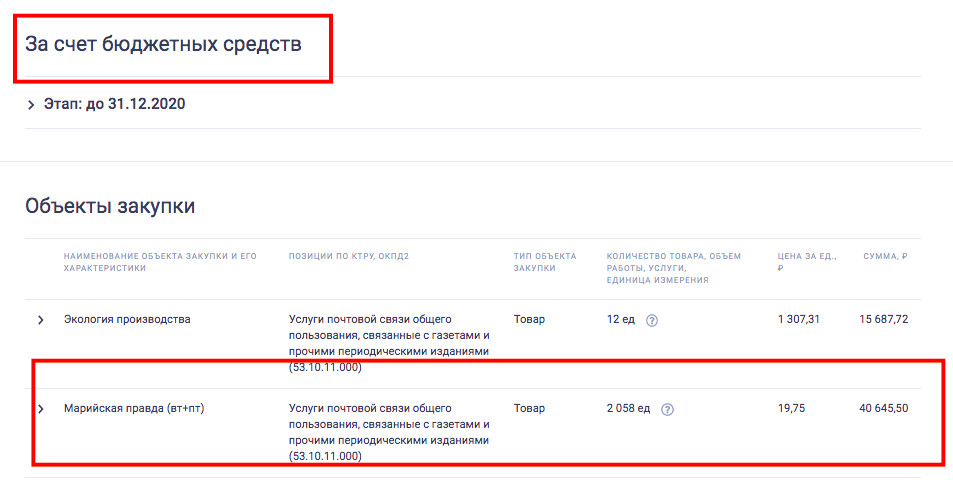Select the 40 645,50 sum value

point(884,408)
